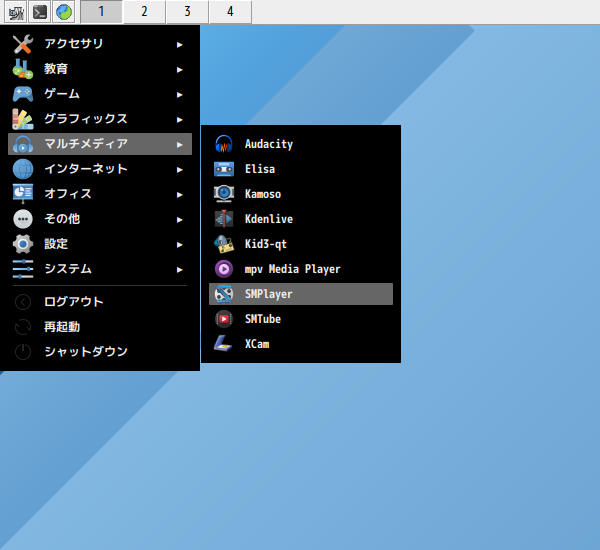Choose ログアウト to log out

(x=100, y=302)
